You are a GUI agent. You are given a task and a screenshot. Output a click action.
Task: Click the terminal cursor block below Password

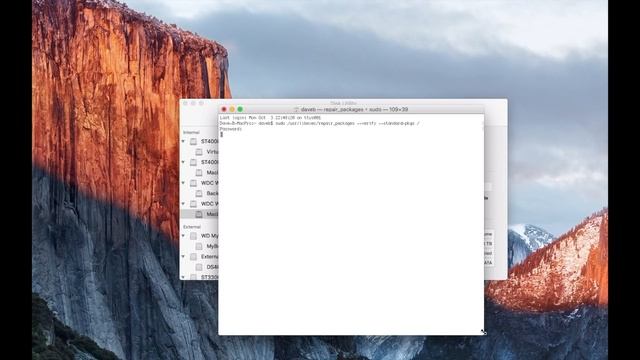[222, 134]
